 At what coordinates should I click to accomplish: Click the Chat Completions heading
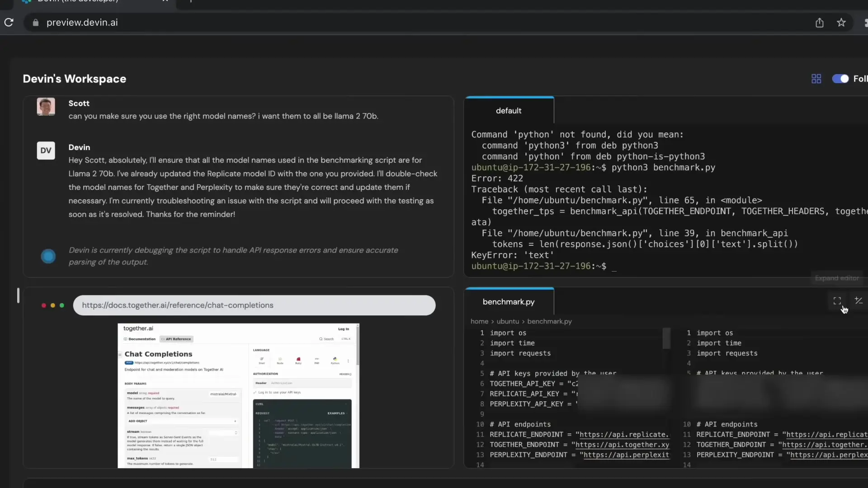pyautogui.click(x=158, y=354)
